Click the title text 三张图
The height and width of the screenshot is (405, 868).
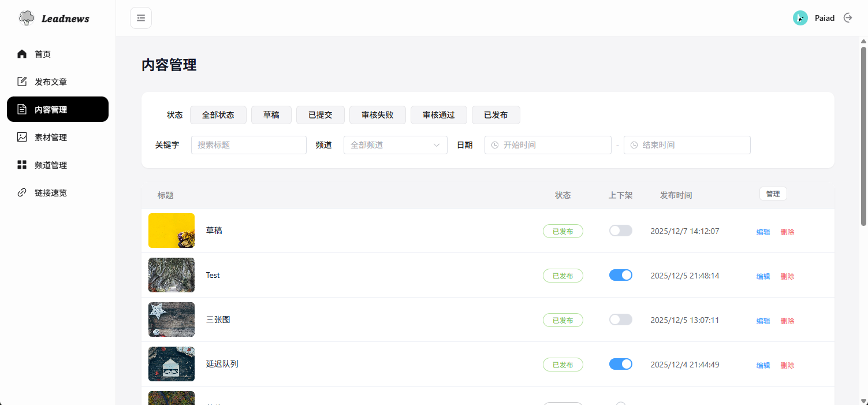[218, 319]
